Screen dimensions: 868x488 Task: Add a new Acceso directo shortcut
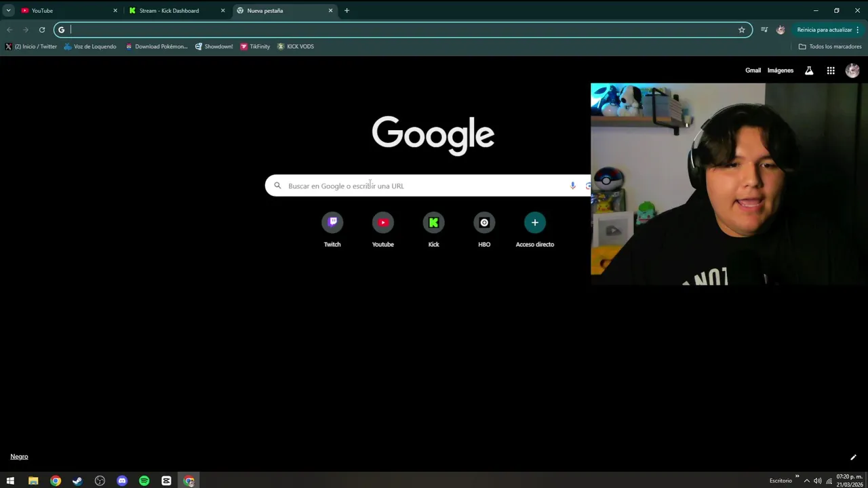534,230
